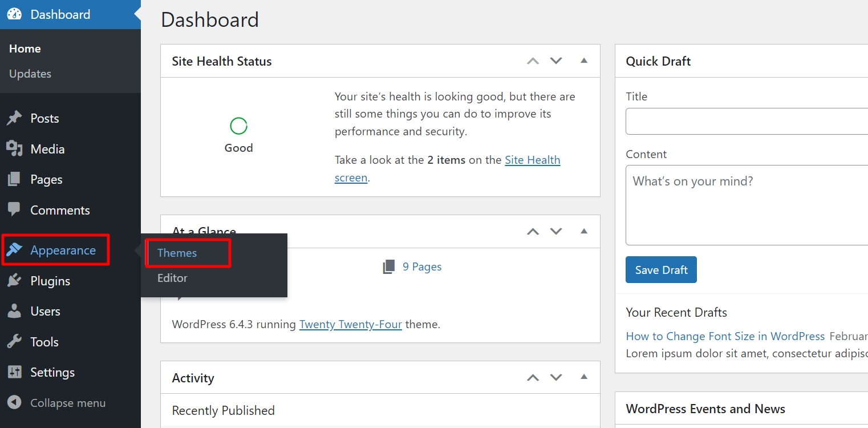The image size is (868, 428).
Task: Click the Quick Draft panel heading
Action: coord(658,61)
